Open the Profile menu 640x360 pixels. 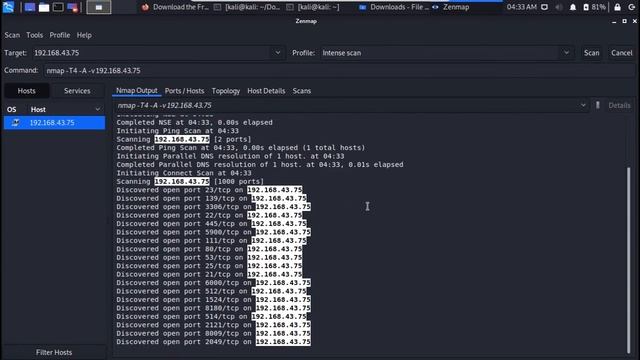[60, 35]
